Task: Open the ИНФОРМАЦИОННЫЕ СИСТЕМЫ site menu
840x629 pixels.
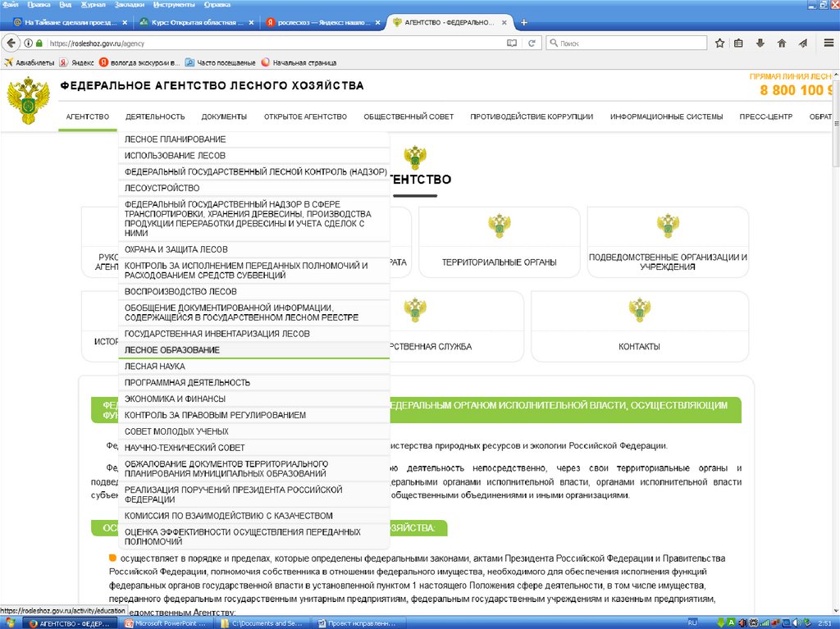Action: coord(666,116)
